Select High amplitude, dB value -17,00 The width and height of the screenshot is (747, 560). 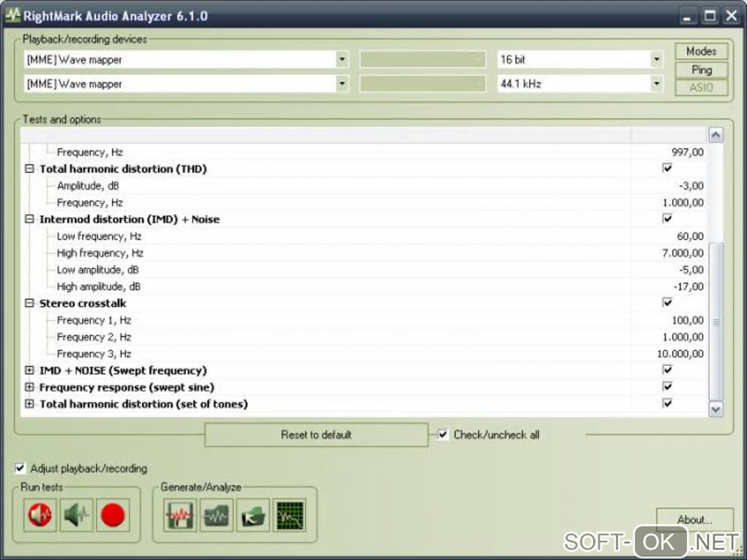[688, 286]
